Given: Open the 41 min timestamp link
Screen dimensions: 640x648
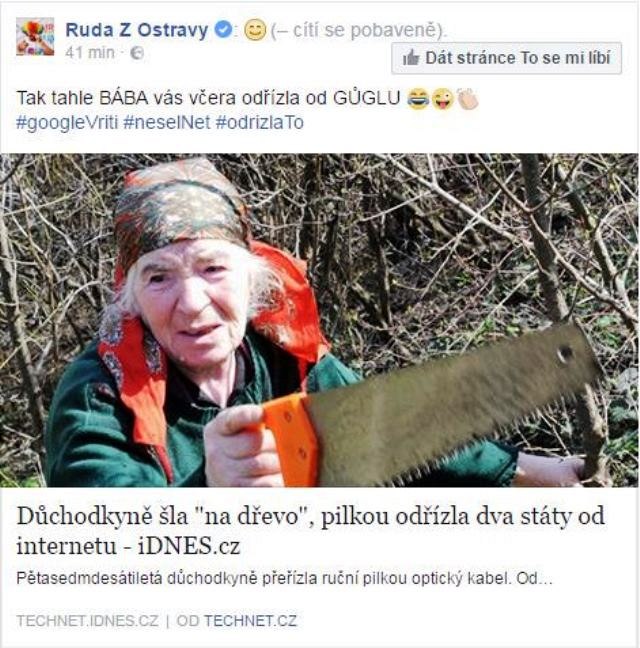Looking at the screenshot, I should click(x=90, y=52).
